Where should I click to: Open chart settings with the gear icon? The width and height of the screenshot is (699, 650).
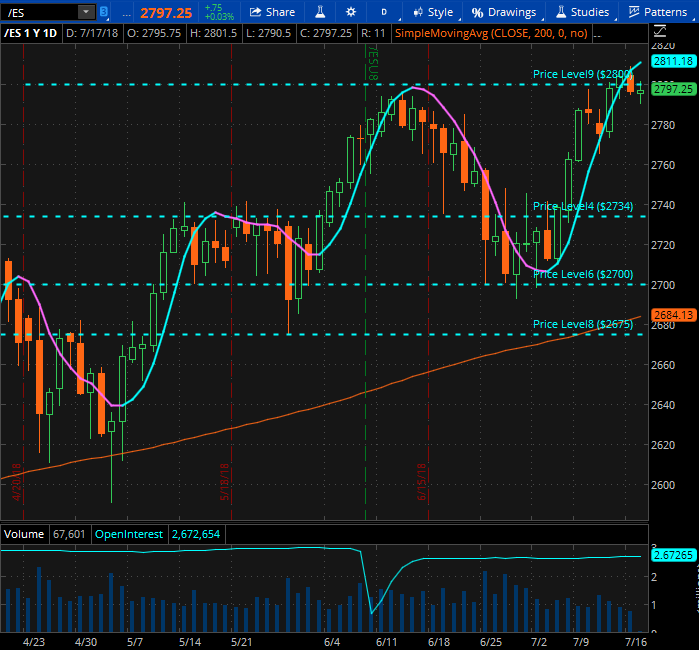[x=351, y=12]
